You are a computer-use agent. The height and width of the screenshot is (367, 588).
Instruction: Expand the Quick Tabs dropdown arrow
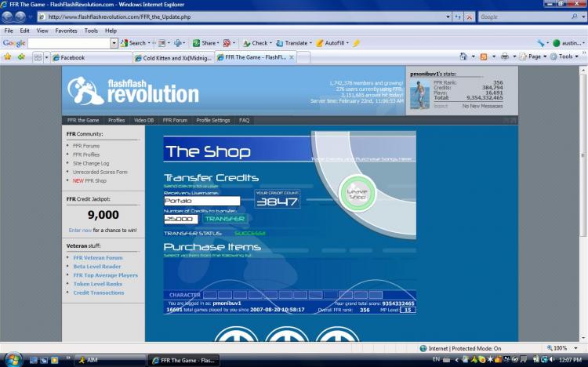click(46, 57)
